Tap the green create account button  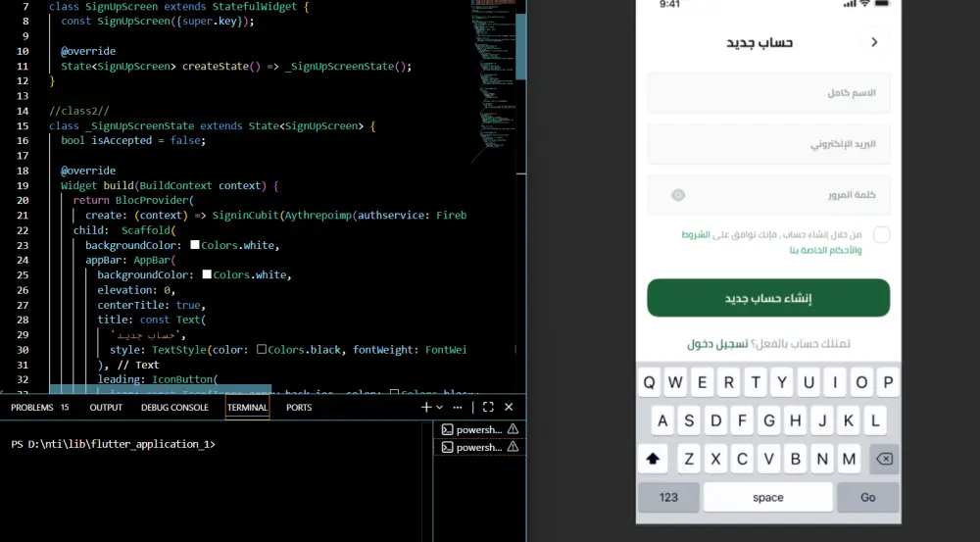point(768,298)
